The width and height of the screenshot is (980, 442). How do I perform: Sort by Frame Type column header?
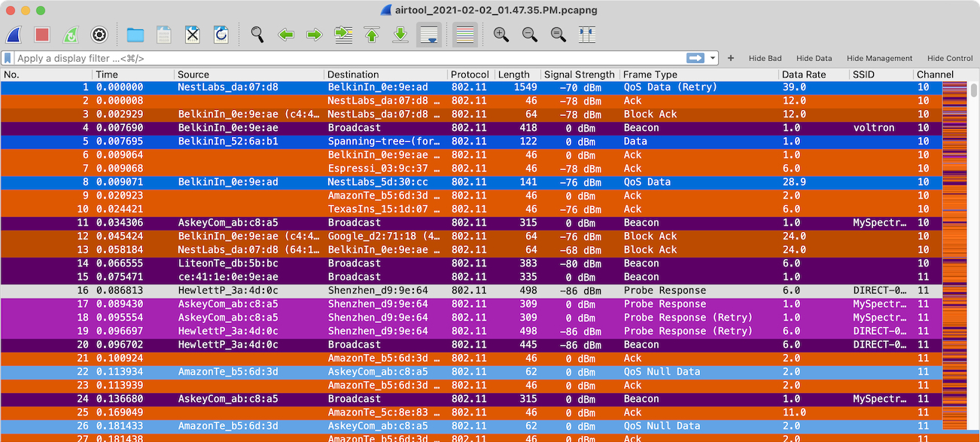699,75
